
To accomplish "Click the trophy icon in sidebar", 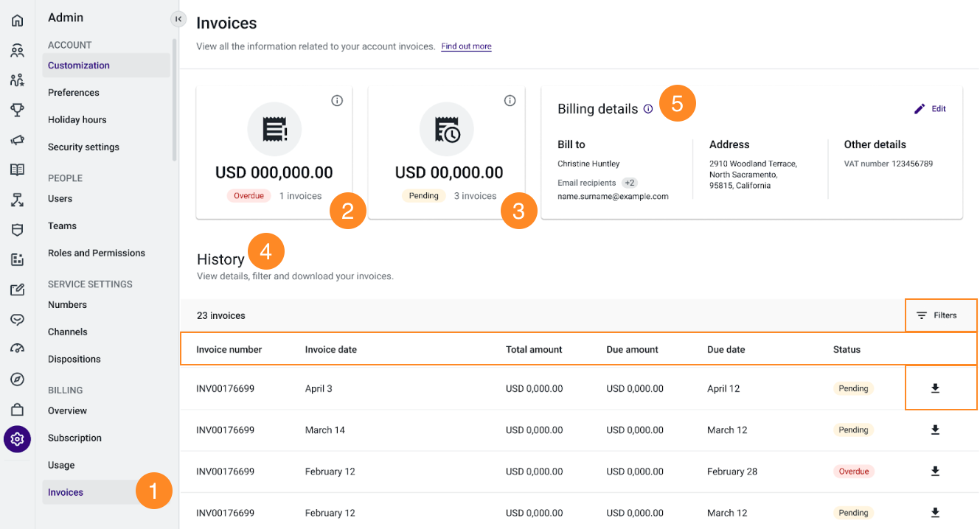I will pyautogui.click(x=17, y=110).
